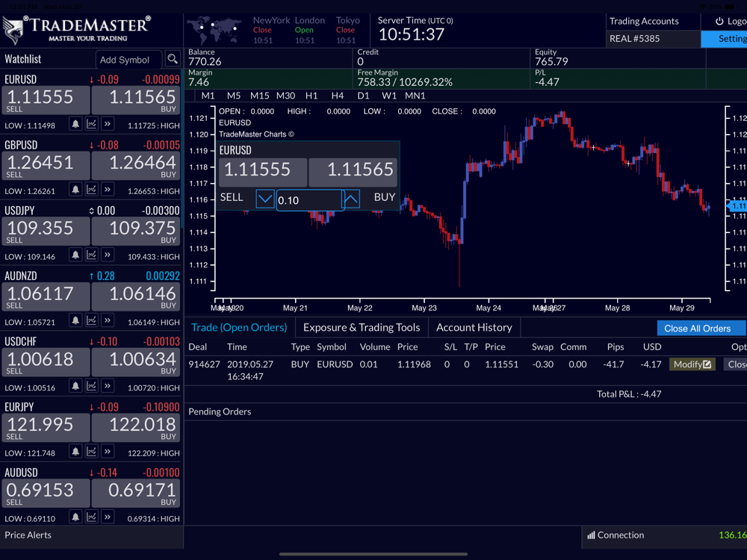Open the AUDNZD chart icon
The width and height of the screenshot is (747, 560).
click(91, 320)
